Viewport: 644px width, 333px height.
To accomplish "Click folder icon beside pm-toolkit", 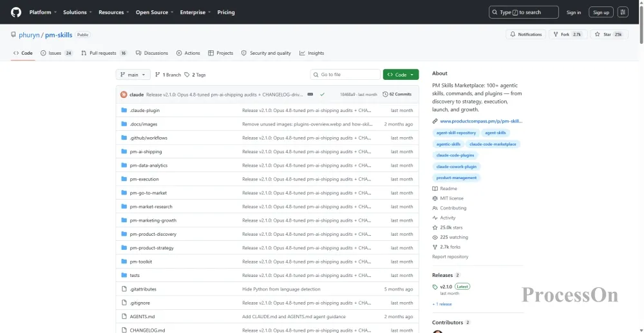I will pos(124,262).
